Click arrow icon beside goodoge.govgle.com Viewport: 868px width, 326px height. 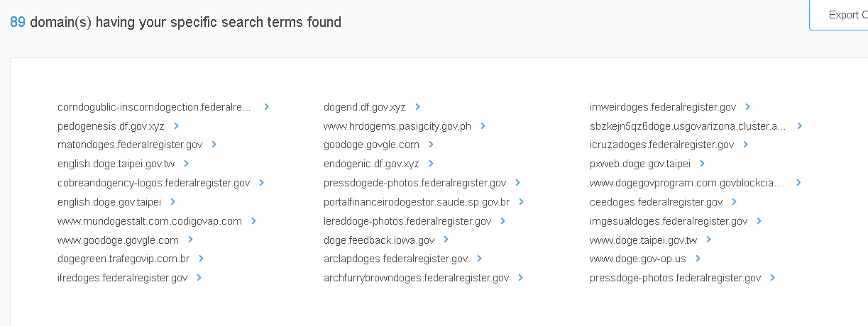432,145
